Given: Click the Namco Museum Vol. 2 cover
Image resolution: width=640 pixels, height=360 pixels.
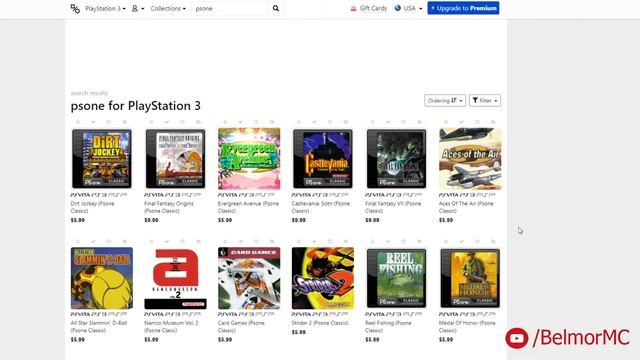Looking at the screenshot, I should 176,278.
